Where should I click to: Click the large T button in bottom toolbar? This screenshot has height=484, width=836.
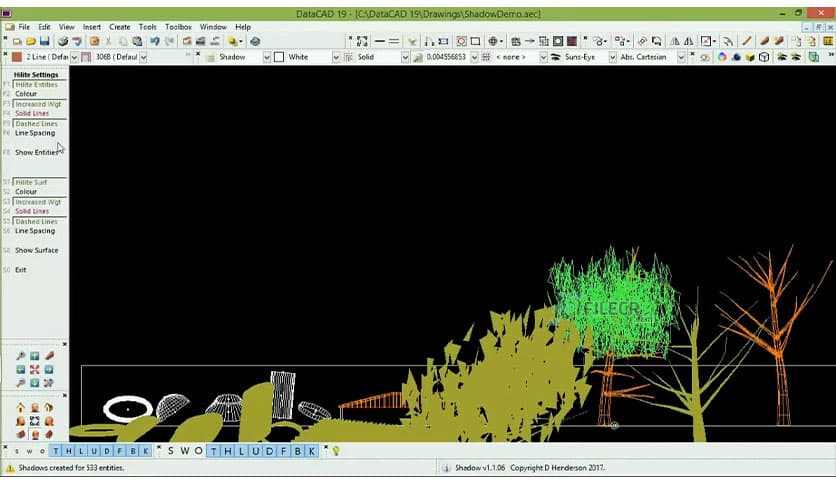[213, 451]
